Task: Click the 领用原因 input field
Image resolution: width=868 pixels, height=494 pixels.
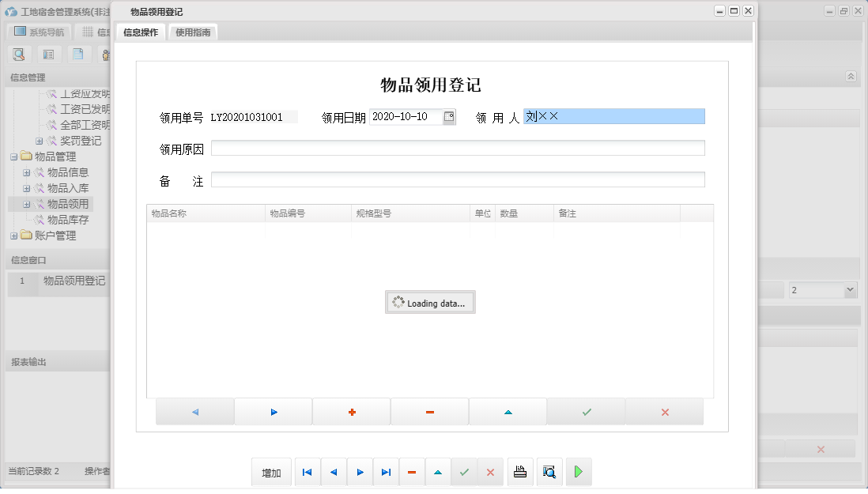Action: click(459, 147)
